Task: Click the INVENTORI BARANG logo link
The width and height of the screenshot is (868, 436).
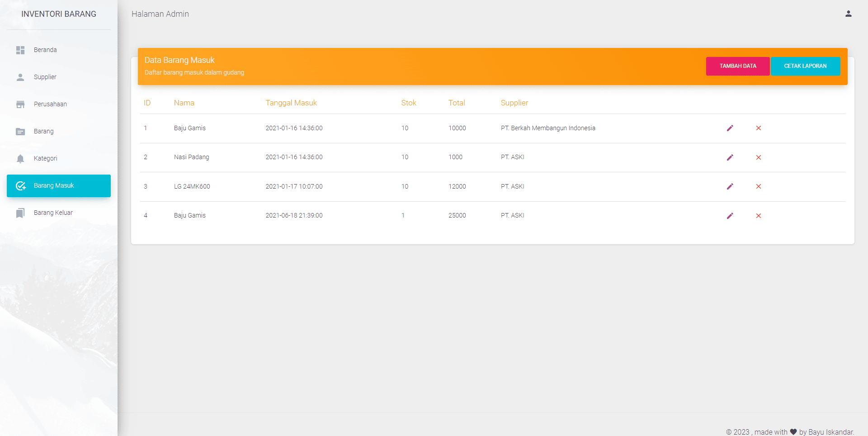Action: tap(59, 14)
